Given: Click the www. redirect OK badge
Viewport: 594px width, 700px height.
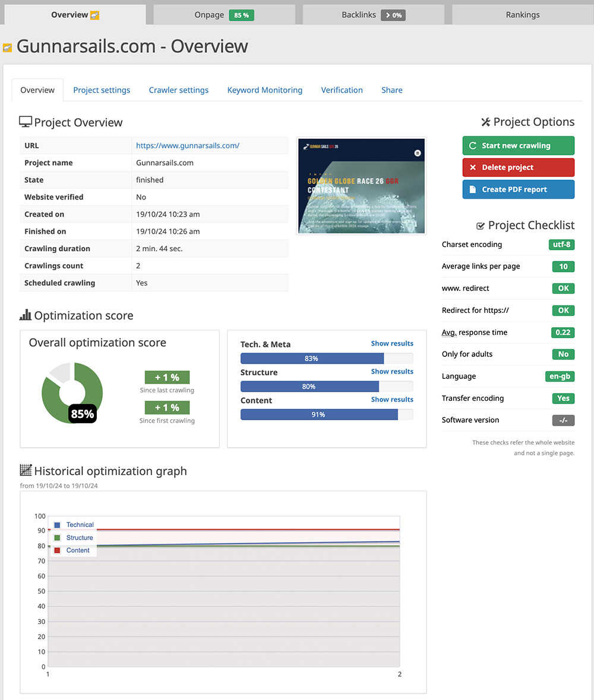Looking at the screenshot, I should pyautogui.click(x=563, y=289).
